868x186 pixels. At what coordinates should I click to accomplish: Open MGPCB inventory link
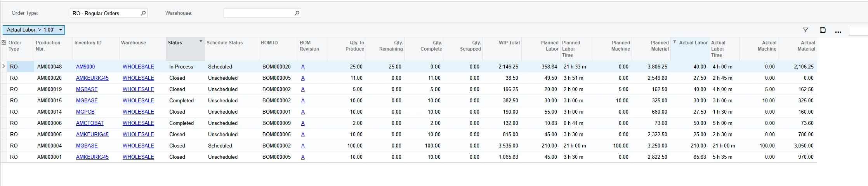(x=85, y=112)
